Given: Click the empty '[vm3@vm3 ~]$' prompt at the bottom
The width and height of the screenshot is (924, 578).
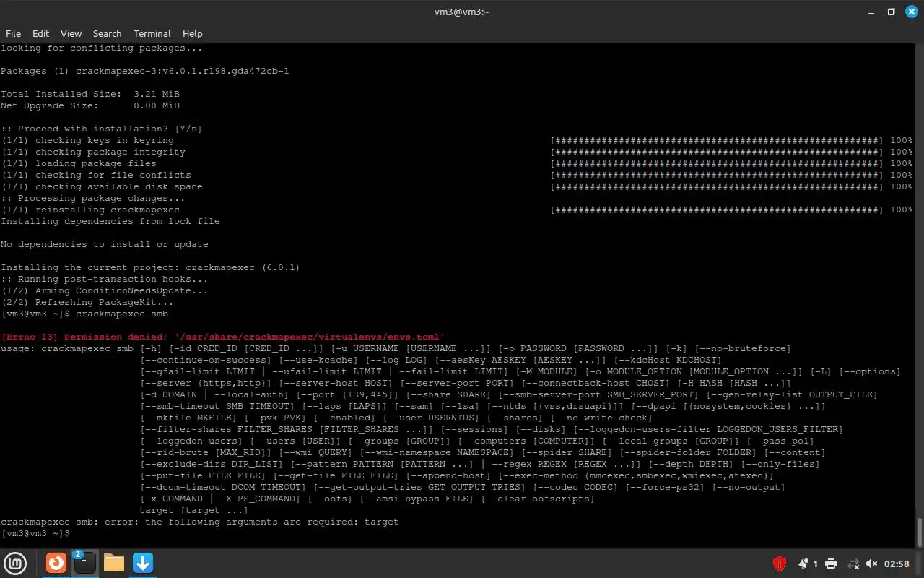Looking at the screenshot, I should click(35, 533).
